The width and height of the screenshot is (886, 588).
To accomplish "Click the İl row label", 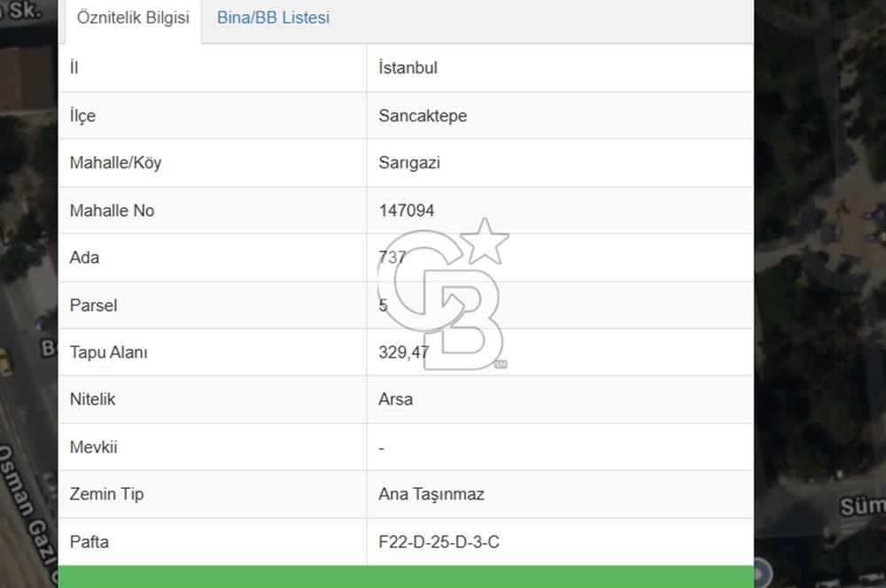I will [74, 68].
